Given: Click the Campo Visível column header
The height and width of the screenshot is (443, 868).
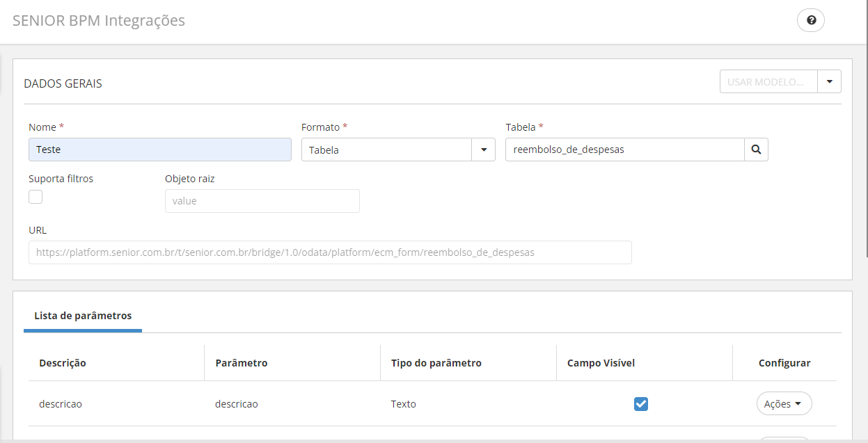Looking at the screenshot, I should point(601,363).
